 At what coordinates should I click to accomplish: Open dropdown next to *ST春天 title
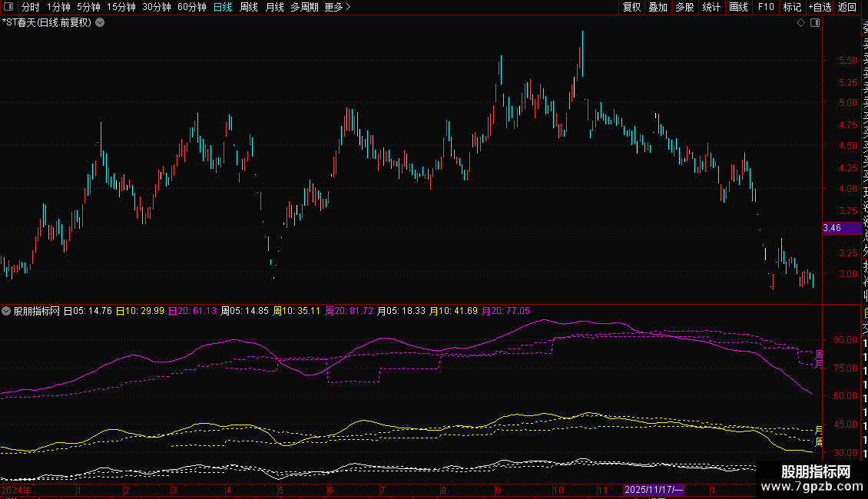(100, 22)
